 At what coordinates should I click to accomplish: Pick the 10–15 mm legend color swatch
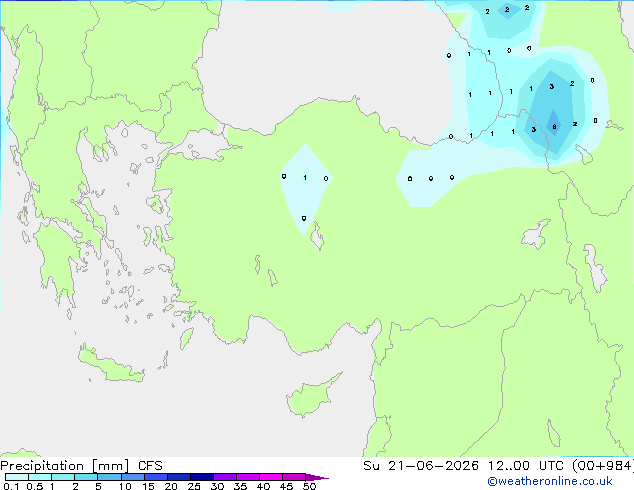coord(132,477)
